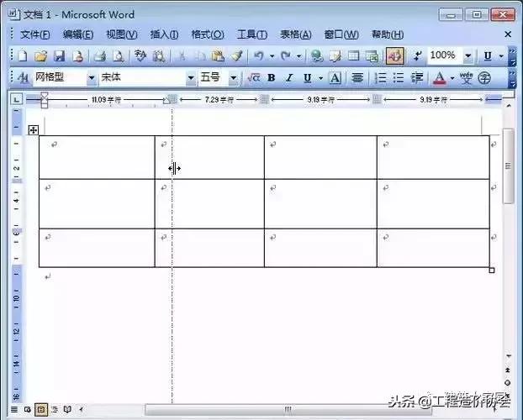Apply distributed text alignment
This screenshot has width=523, height=420.
(357, 78)
